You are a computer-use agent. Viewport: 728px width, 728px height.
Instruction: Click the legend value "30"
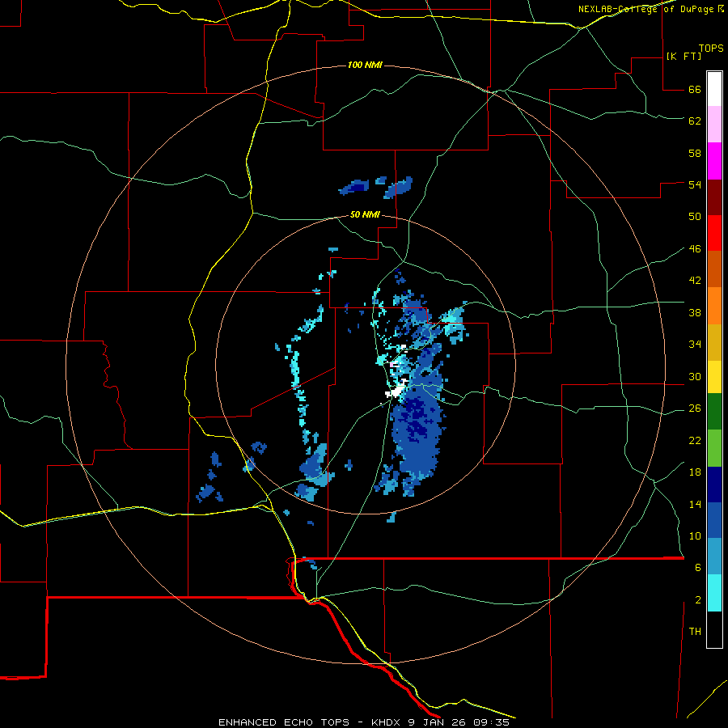click(695, 376)
